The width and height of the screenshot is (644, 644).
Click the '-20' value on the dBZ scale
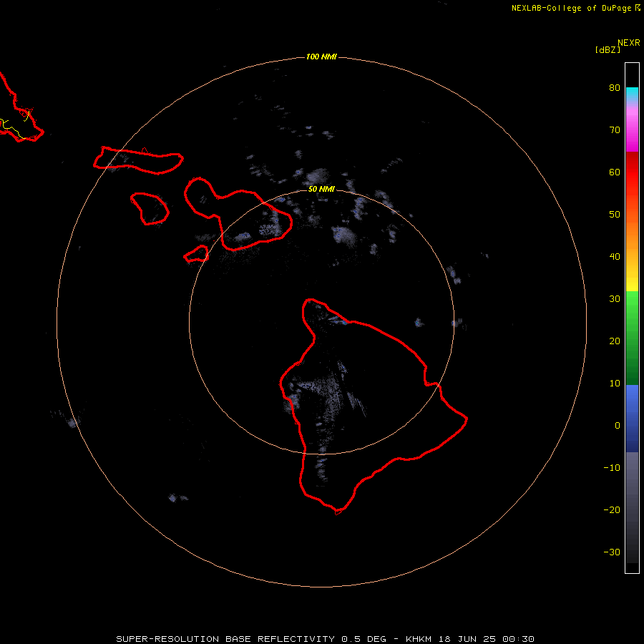612,509
